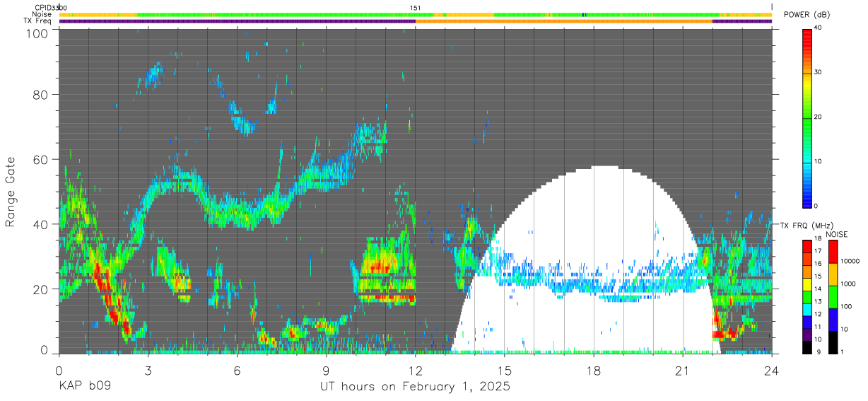Viewport: 868px width, 401px height.
Task: Click Range Gate axis tick label '40'
Action: (x=41, y=224)
